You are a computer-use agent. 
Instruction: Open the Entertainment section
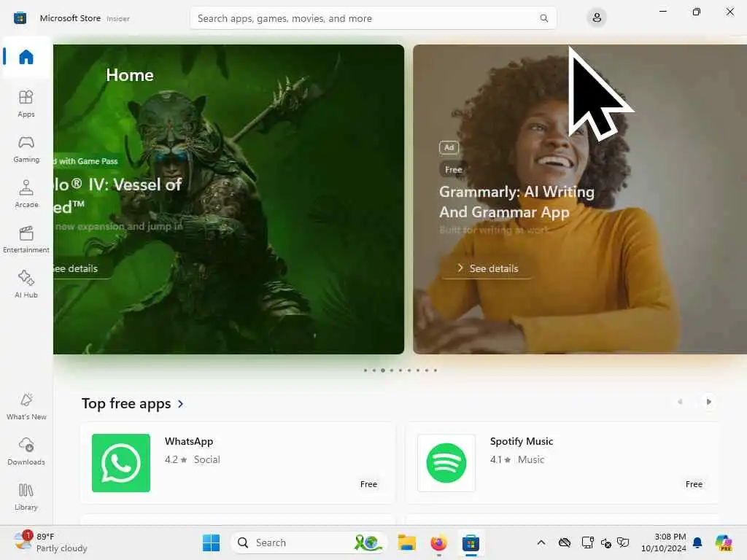click(26, 239)
